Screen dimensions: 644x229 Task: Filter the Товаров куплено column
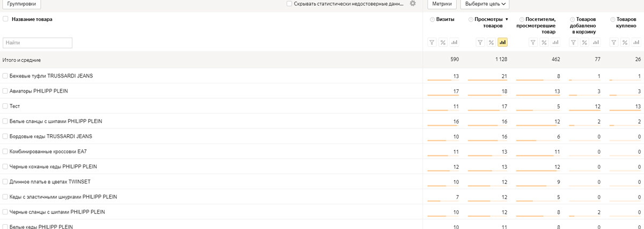pyautogui.click(x=614, y=42)
